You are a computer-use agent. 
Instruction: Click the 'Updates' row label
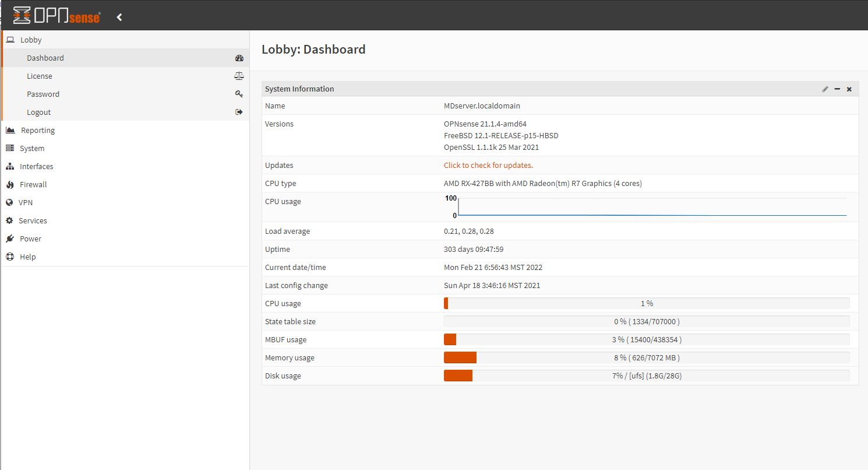[x=279, y=166]
